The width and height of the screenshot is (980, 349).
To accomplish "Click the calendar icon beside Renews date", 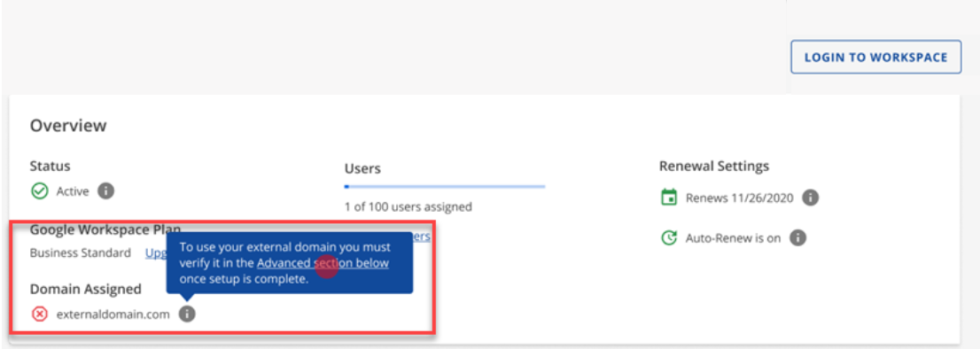I will tap(669, 198).
